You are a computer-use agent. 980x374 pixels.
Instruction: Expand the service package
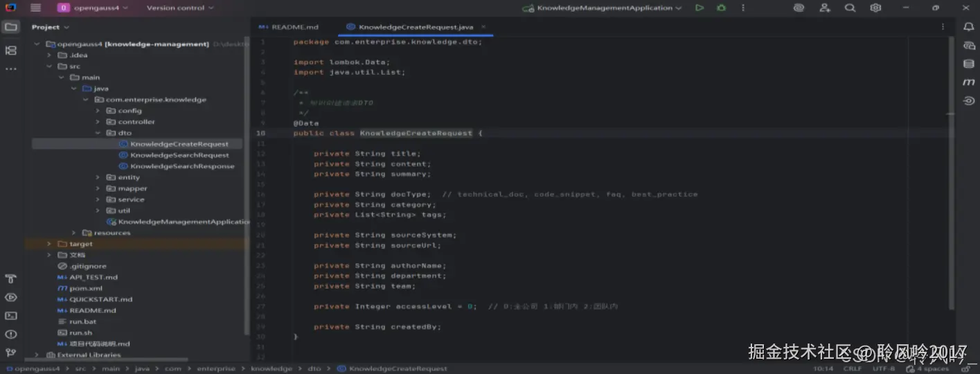coord(98,199)
